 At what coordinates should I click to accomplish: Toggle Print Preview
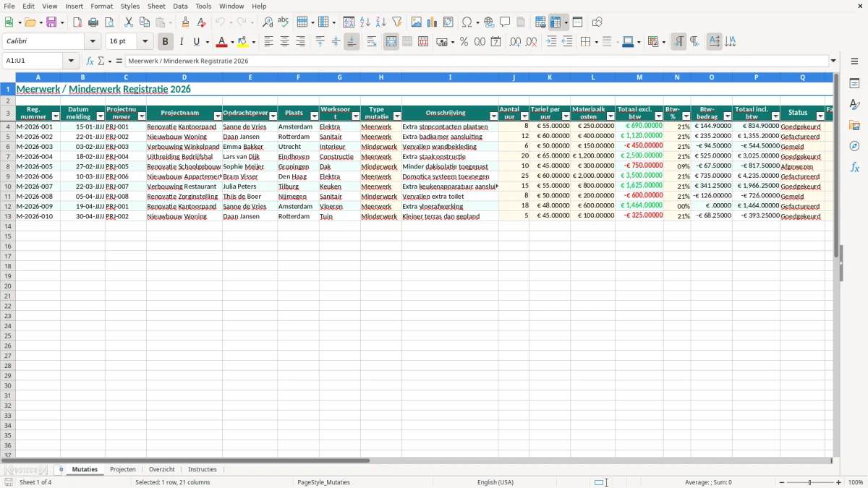(109, 22)
